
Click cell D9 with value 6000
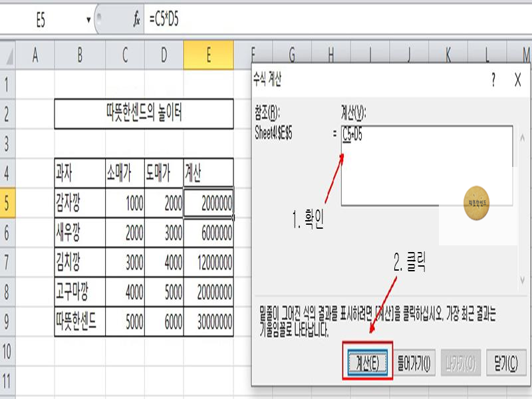(x=164, y=321)
